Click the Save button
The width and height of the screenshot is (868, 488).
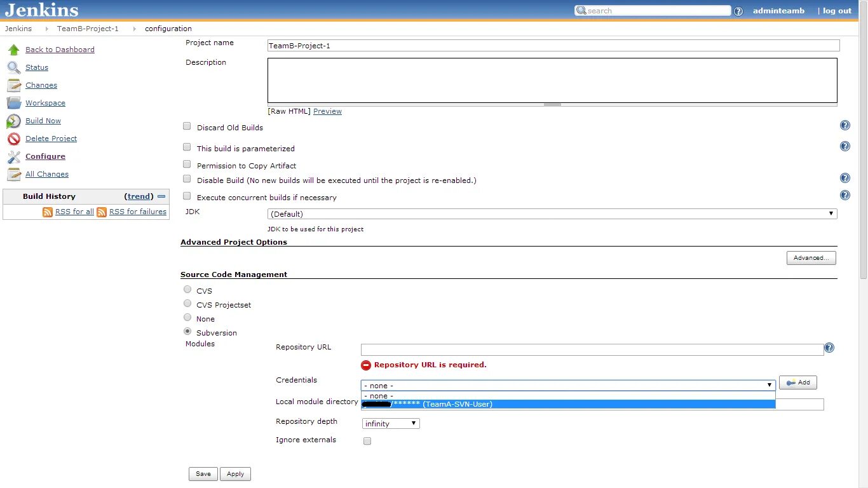pos(203,474)
